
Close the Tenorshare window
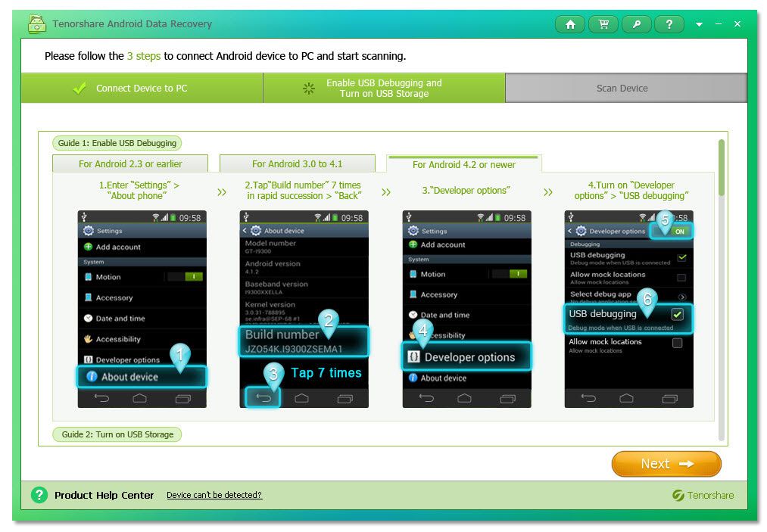point(737,24)
